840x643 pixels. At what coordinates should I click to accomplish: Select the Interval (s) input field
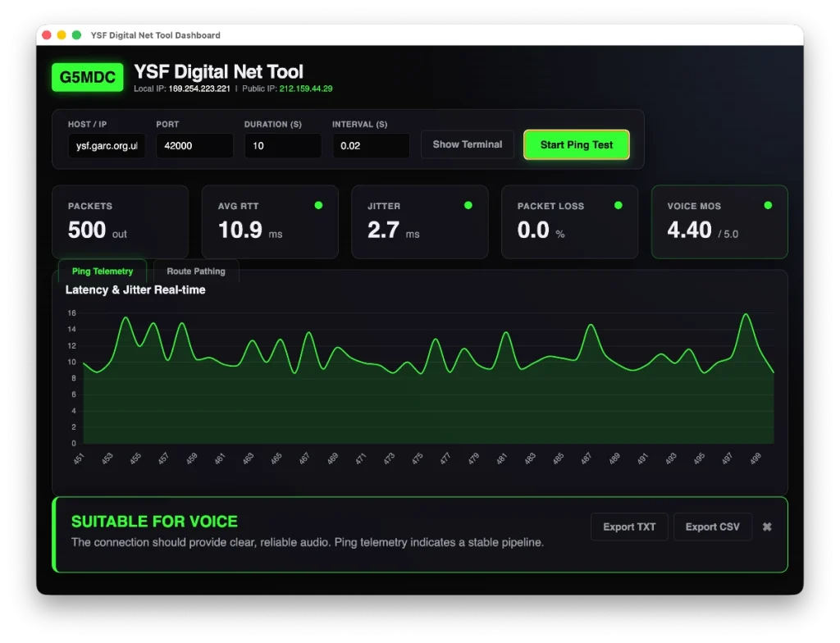pyautogui.click(x=370, y=146)
